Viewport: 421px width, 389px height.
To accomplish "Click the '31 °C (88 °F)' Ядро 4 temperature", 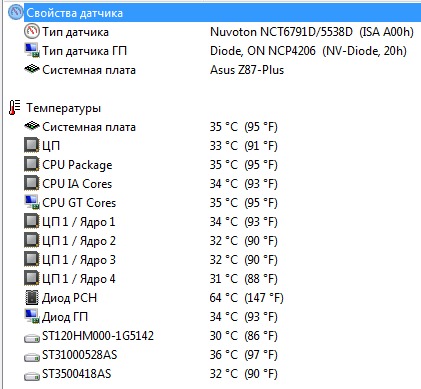I will click(x=244, y=279).
